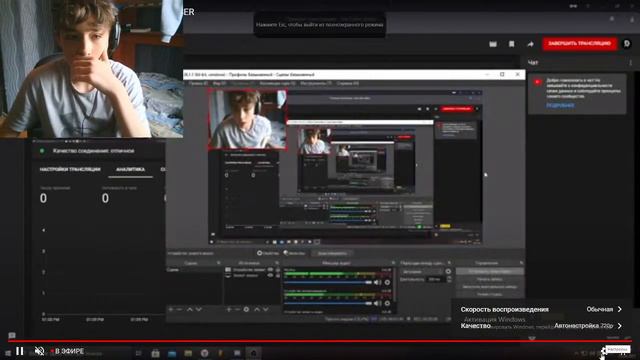Open Help menu in OBS menu bar

pyautogui.click(x=348, y=83)
